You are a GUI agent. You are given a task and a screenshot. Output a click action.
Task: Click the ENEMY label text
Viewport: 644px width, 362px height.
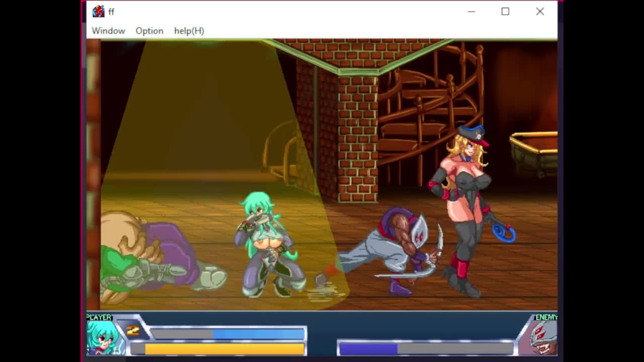click(x=546, y=317)
